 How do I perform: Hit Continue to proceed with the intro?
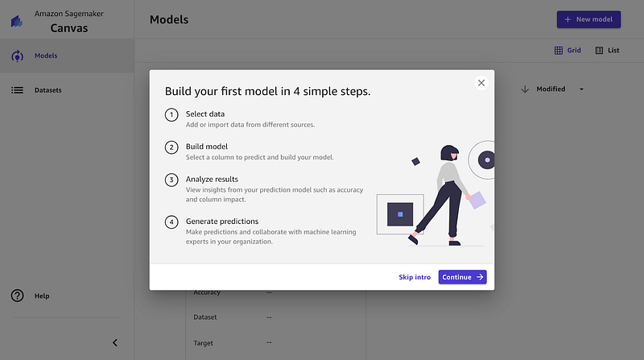coord(462,277)
